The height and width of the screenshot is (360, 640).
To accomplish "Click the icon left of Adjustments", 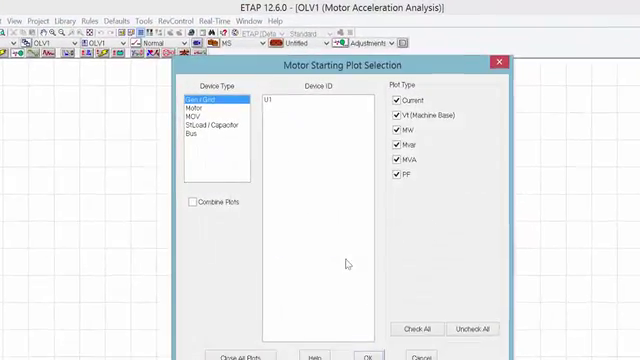I will [x=340, y=43].
